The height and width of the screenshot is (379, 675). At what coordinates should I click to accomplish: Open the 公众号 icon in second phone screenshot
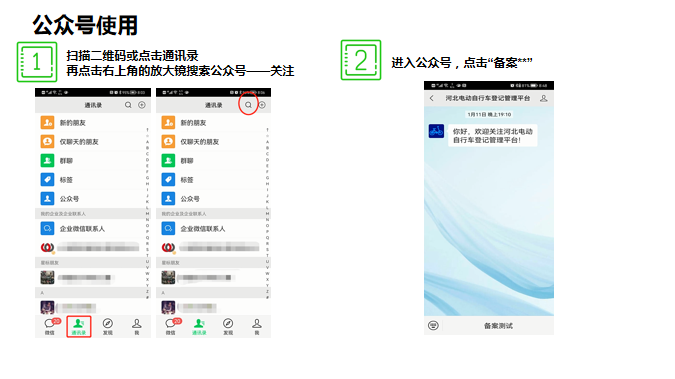pyautogui.click(x=168, y=199)
